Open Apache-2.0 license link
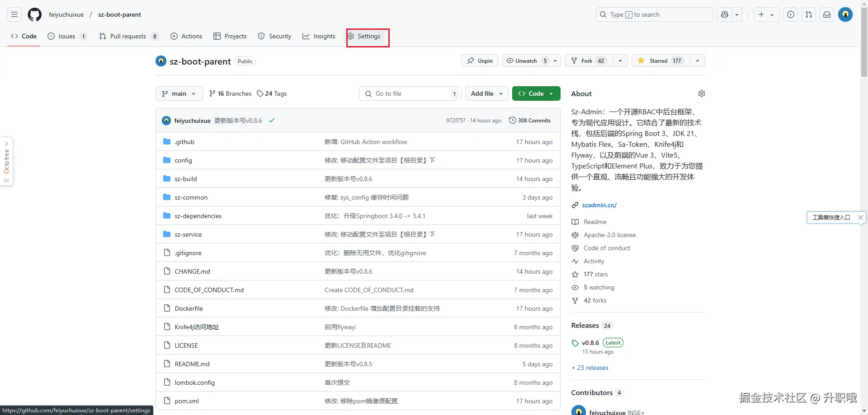This screenshot has width=868, height=415. point(609,235)
